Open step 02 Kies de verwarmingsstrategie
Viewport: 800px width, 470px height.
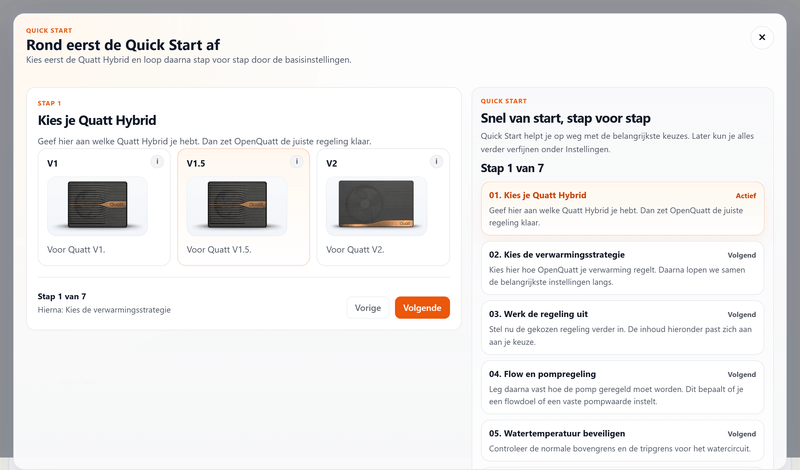[622, 268]
